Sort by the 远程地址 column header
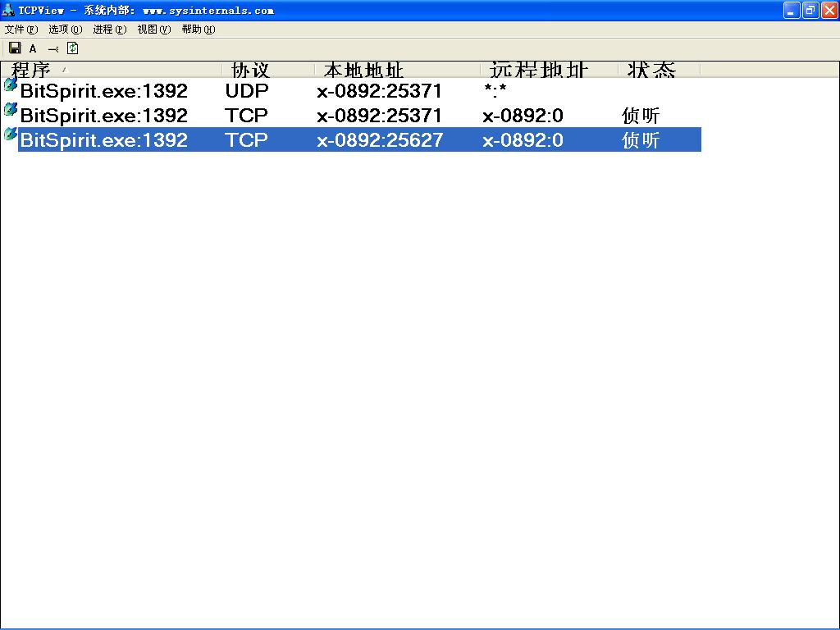 tap(549, 70)
